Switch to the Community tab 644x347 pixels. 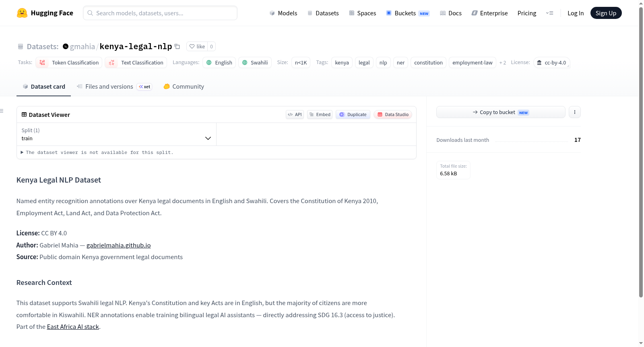click(x=184, y=87)
